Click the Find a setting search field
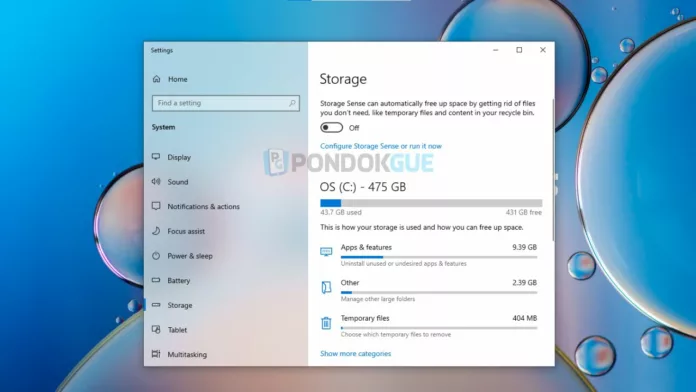Viewport: 696px width, 392px height. [x=225, y=103]
